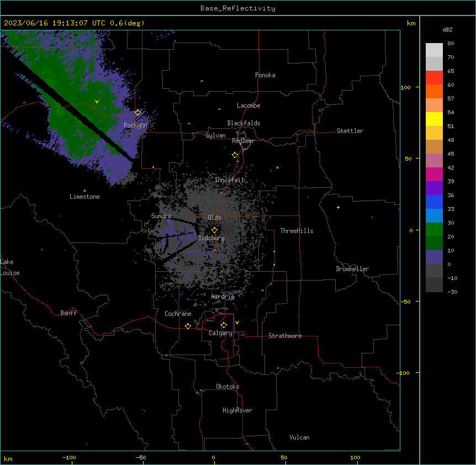Click the Cochrane city label
Screen dimensions: 476x465
(x=178, y=314)
